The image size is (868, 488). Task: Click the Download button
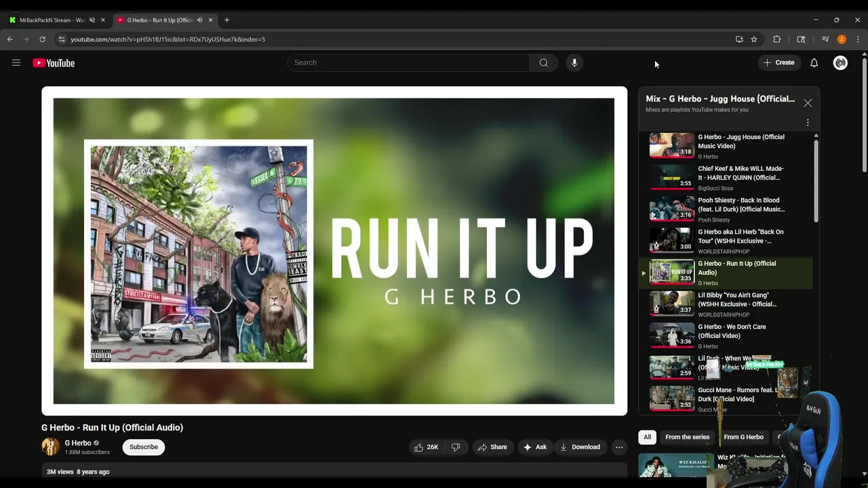pos(580,447)
